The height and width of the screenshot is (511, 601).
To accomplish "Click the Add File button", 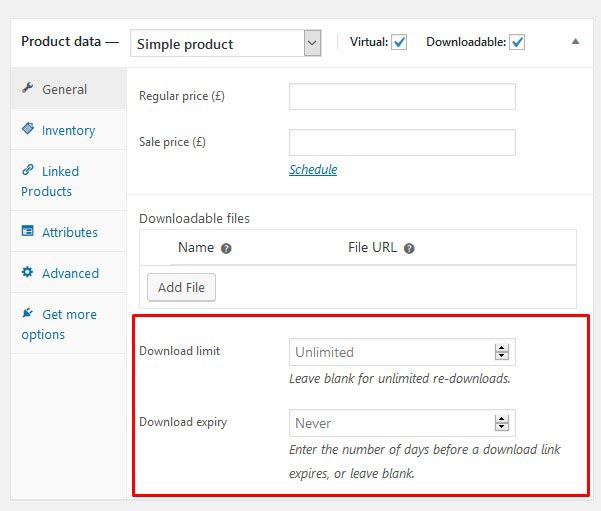I will [x=181, y=288].
